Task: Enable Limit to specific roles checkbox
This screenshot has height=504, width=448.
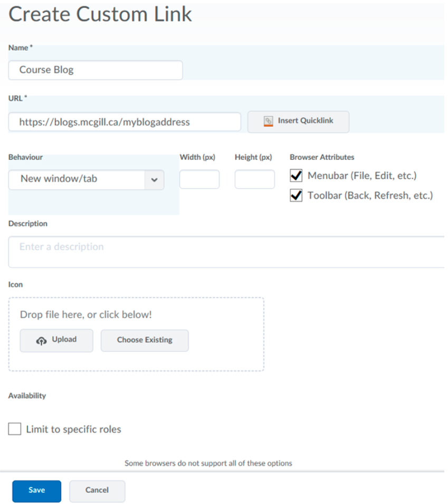Action: (x=15, y=429)
